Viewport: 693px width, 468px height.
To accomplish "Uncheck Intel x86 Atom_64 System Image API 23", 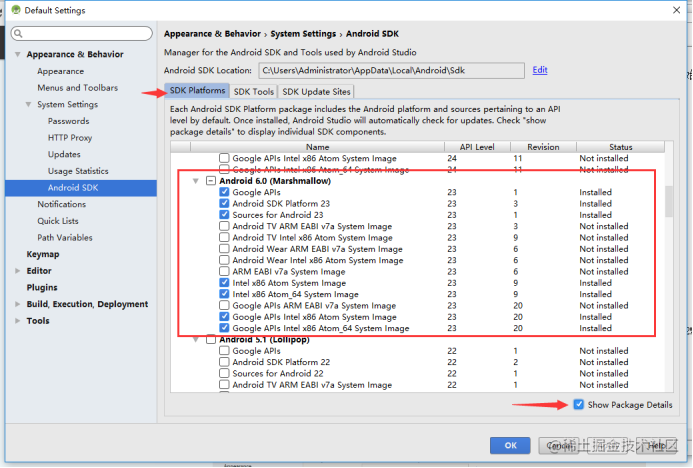I will [225, 294].
